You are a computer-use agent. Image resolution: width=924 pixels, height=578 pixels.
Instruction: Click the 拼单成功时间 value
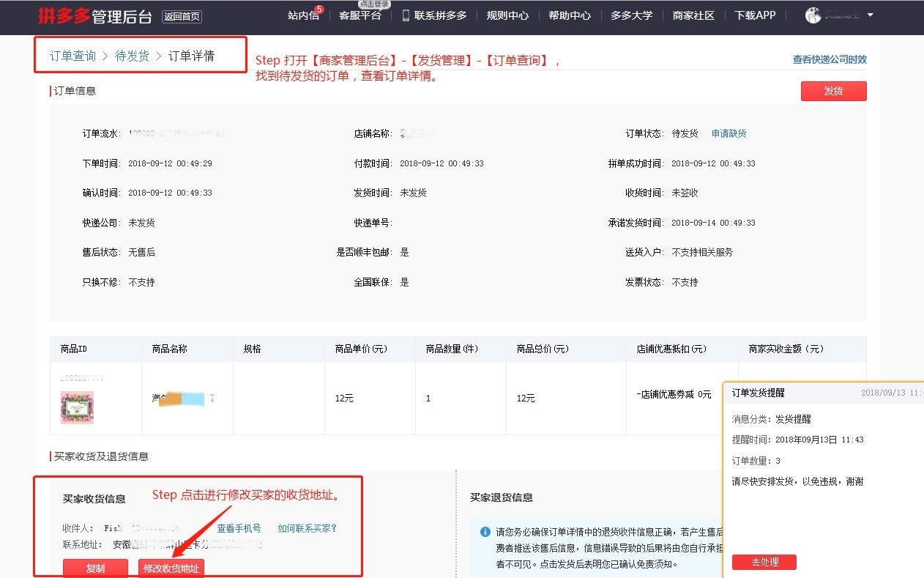714,163
